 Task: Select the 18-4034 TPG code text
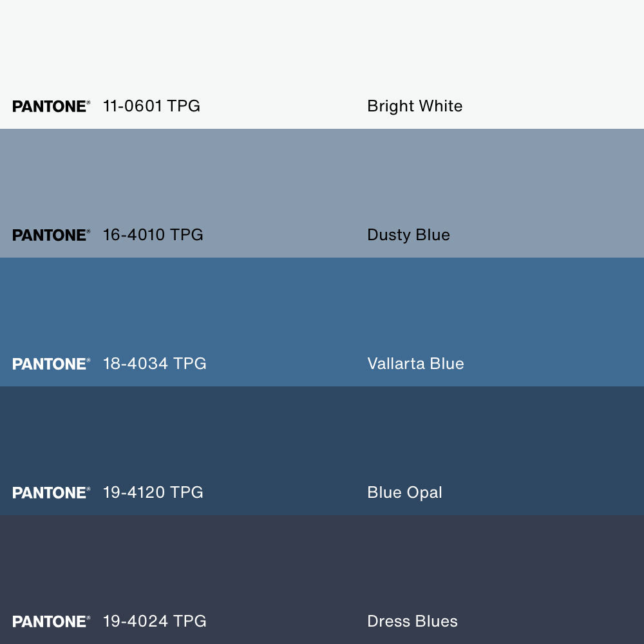pos(155,364)
